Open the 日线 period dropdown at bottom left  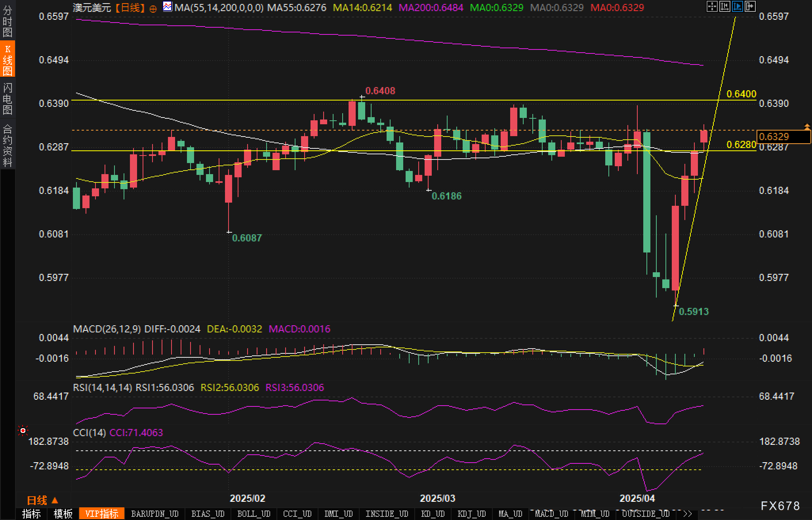click(42, 501)
